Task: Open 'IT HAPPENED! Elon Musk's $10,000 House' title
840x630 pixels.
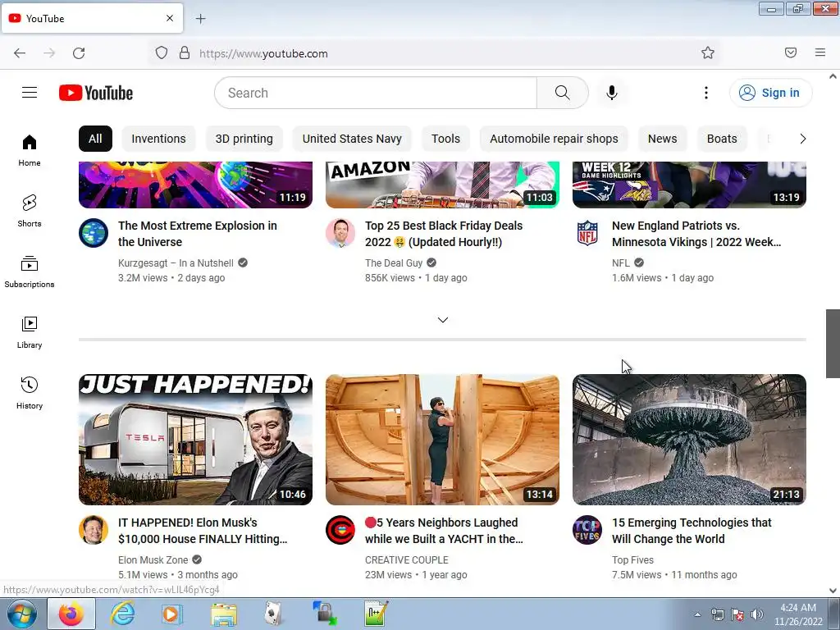Action: tap(203, 531)
